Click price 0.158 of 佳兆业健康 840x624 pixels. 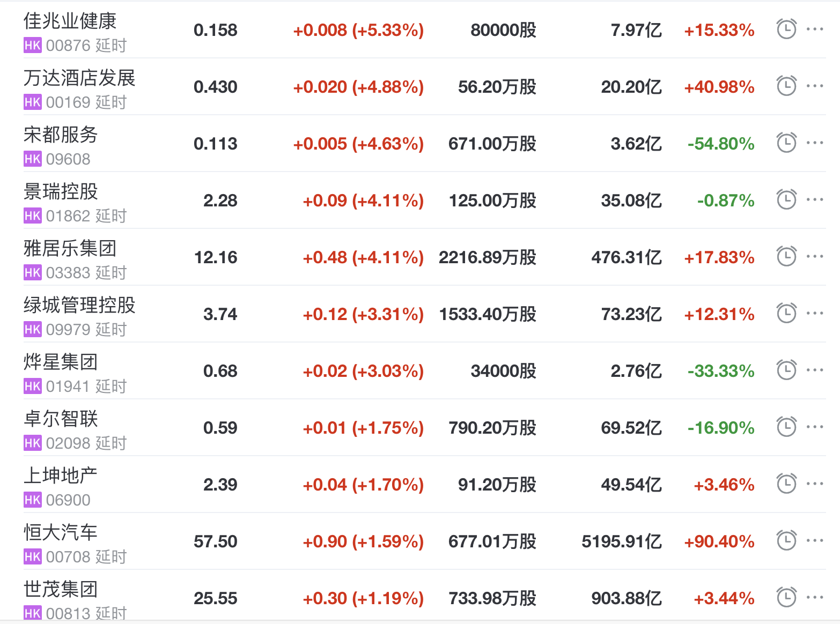point(216,30)
